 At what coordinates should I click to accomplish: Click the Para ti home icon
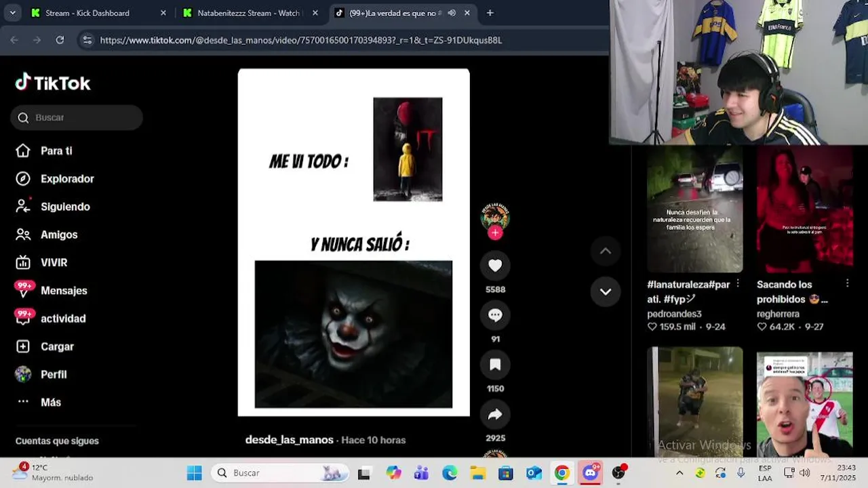23,150
